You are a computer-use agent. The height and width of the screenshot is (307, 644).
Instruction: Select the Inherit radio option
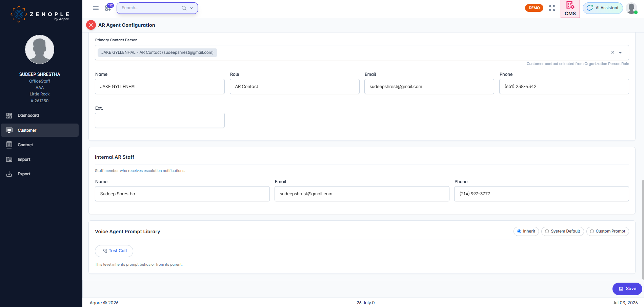pos(526,231)
